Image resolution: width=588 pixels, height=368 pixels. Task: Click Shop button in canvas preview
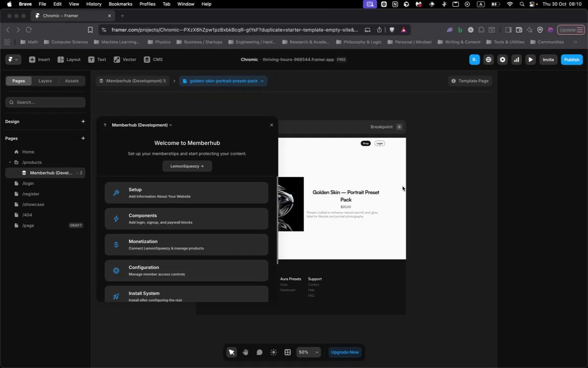point(365,143)
